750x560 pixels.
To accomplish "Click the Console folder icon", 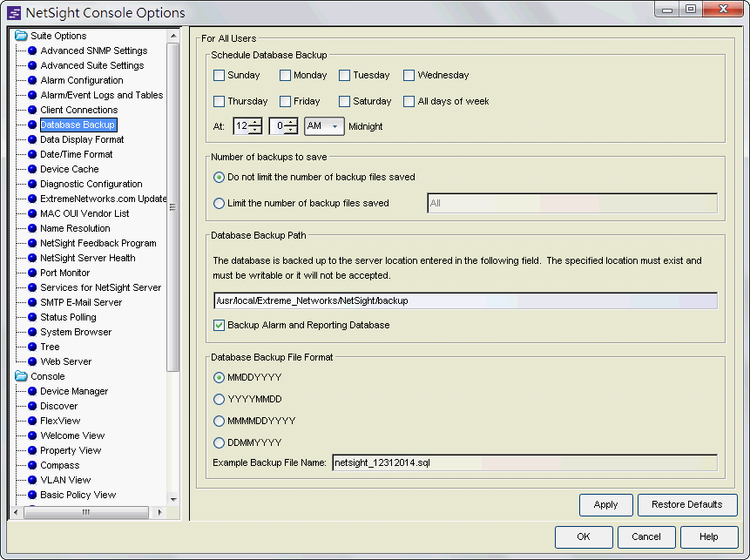I will (21, 376).
